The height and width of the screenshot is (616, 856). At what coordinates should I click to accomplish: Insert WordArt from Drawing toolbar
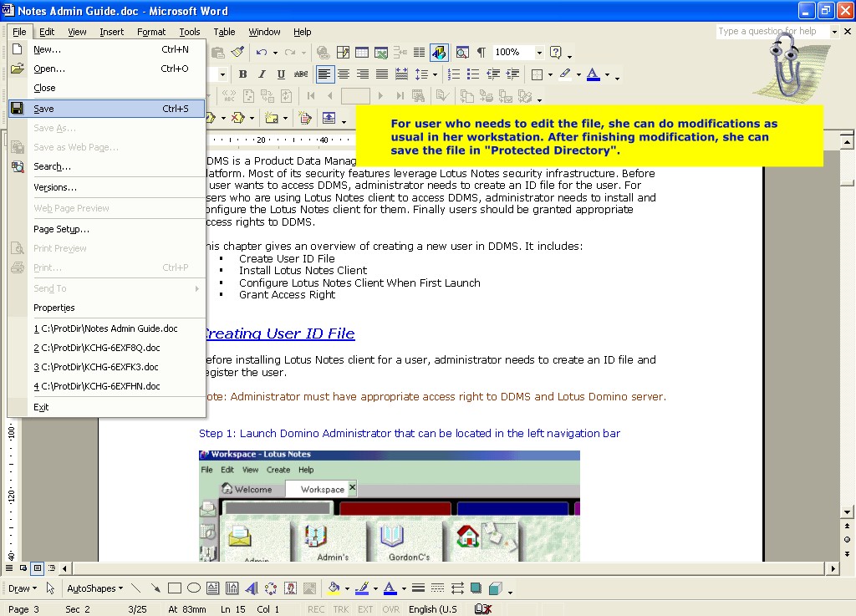pos(250,588)
